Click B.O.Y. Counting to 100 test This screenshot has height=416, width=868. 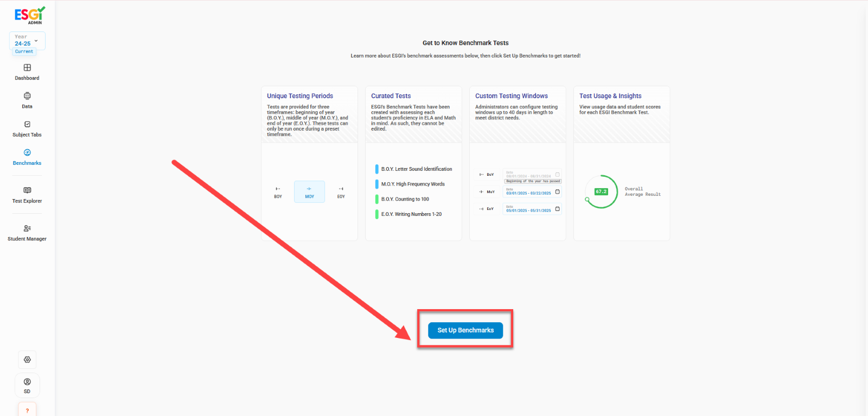click(403, 199)
